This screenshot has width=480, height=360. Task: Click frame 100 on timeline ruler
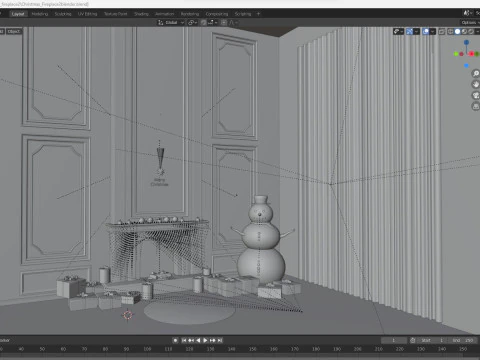147,349
